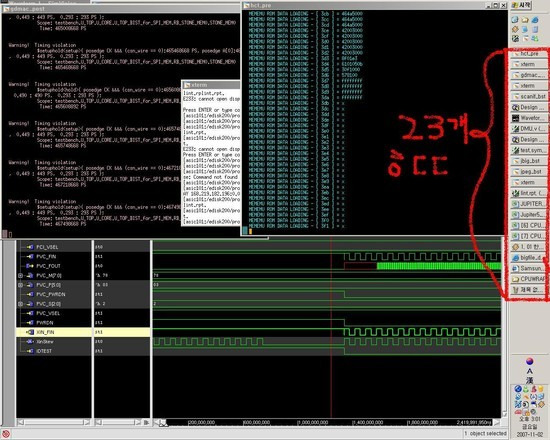Click the PWRDN input port icon
Image resolution: width=550 pixels, height=440 pixels.
pyautogui.click(x=30, y=323)
